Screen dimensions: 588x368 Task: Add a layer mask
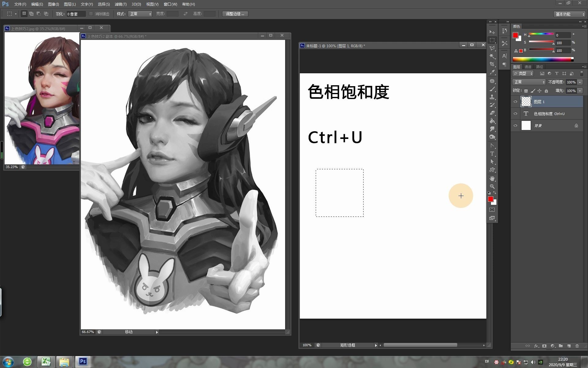[544, 346]
